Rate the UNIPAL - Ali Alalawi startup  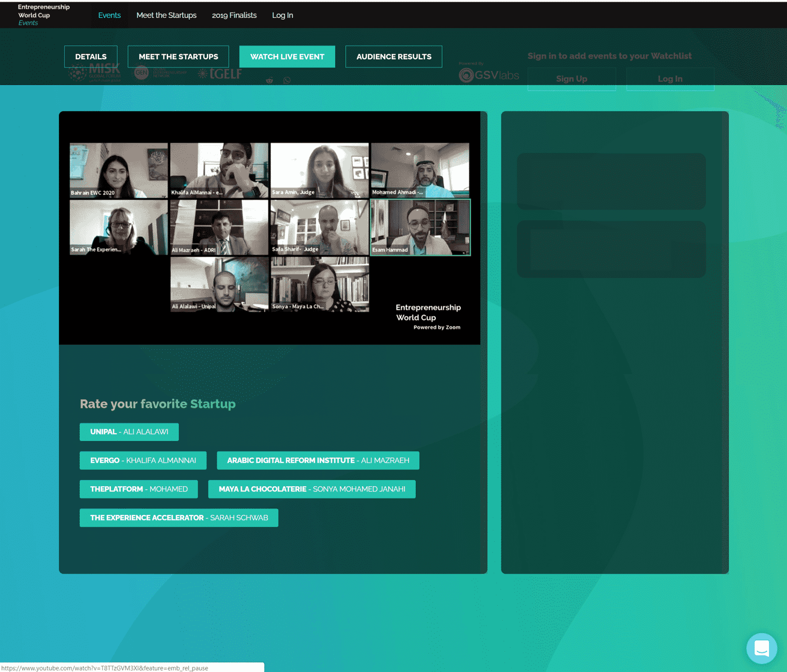click(x=129, y=432)
